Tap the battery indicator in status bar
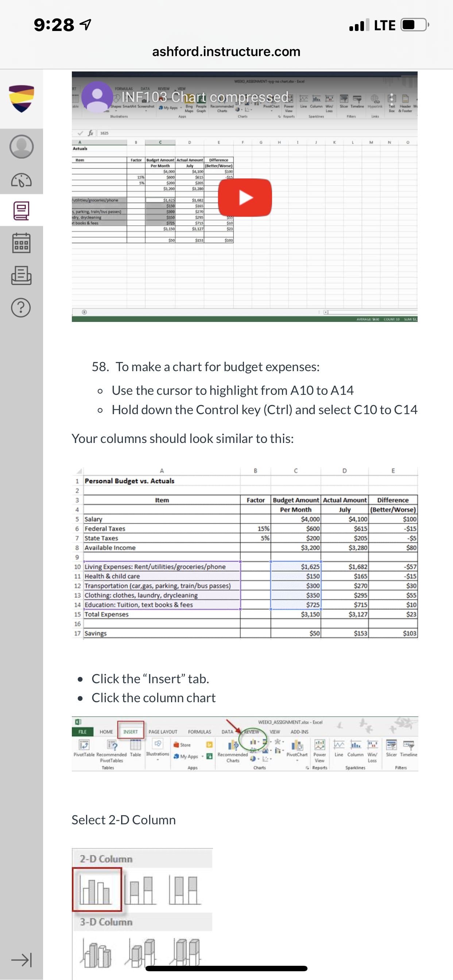453x980 pixels. pyautogui.click(x=414, y=25)
